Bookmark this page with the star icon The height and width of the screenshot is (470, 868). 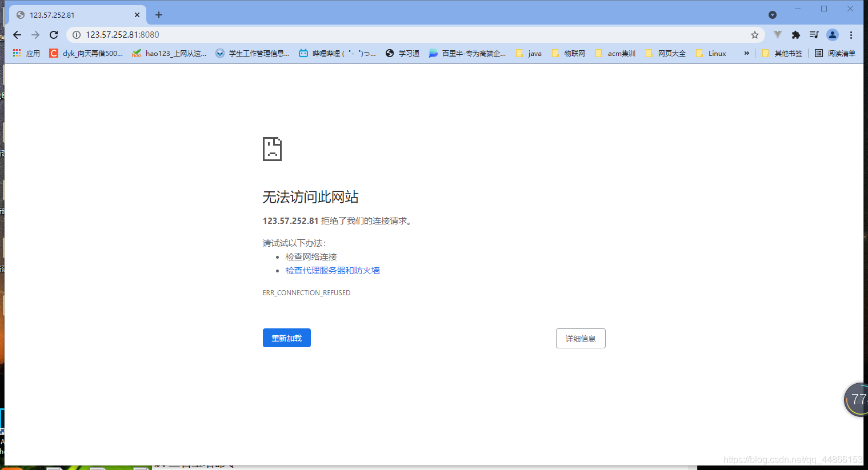click(755, 35)
